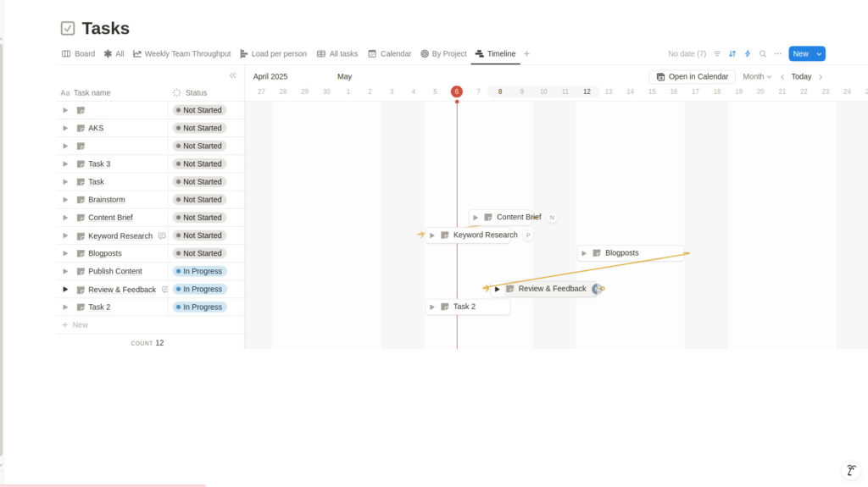Screen dimensions: 868x487
Task: Click the filter icon in the toolbar
Action: click(x=717, y=53)
